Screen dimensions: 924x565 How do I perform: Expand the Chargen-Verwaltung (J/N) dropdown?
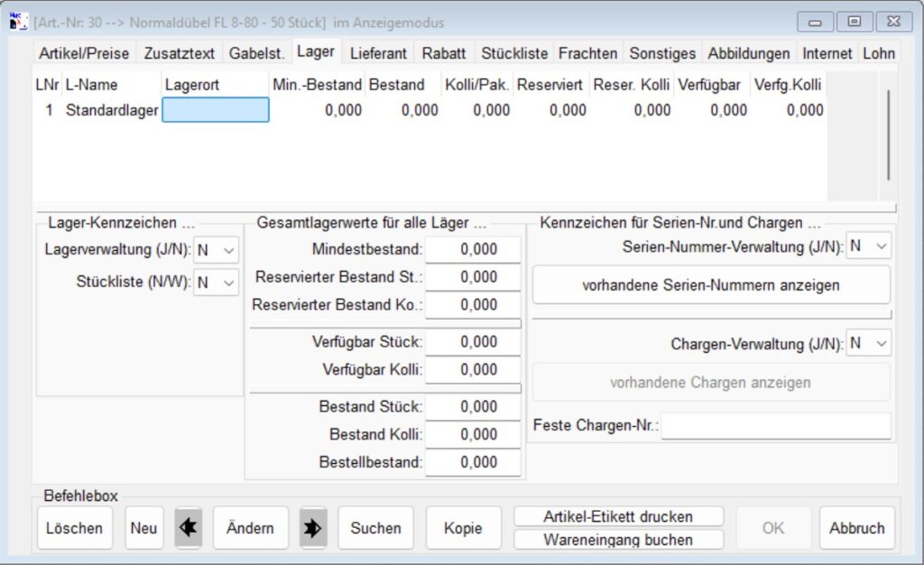[x=869, y=343]
